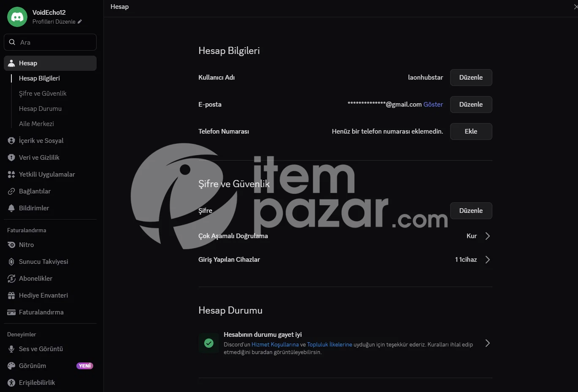Image resolution: width=578 pixels, height=392 pixels.
Task: Open the Topluluk İlkelerine link
Action: (330, 345)
